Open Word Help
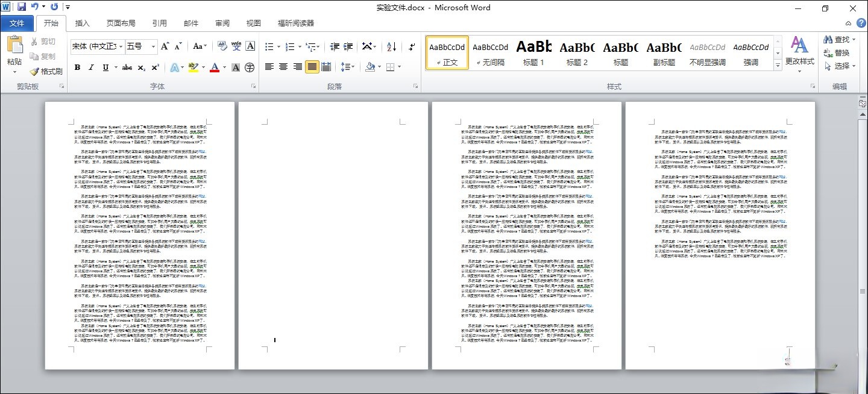This screenshot has height=394, width=868. (860, 23)
